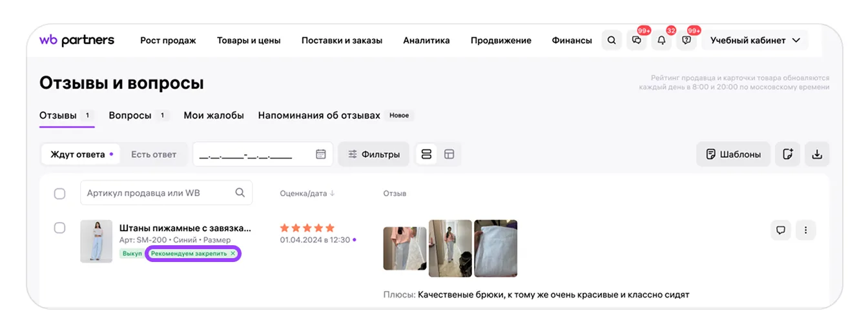Click the download export icon

(x=817, y=154)
